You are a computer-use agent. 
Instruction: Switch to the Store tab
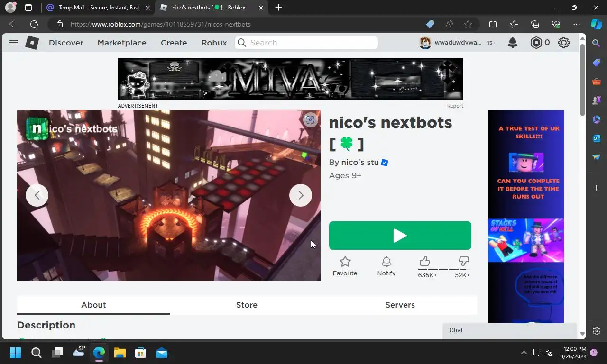tap(247, 305)
